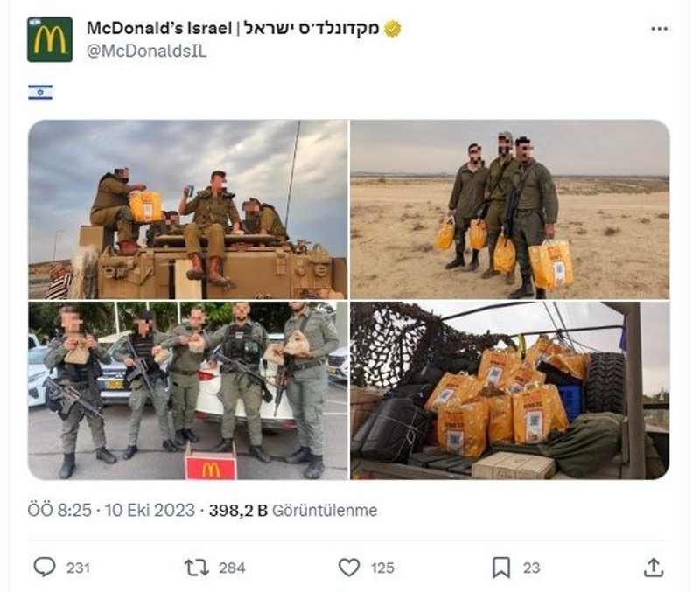Click the gold verified badge

pyautogui.click(x=392, y=29)
